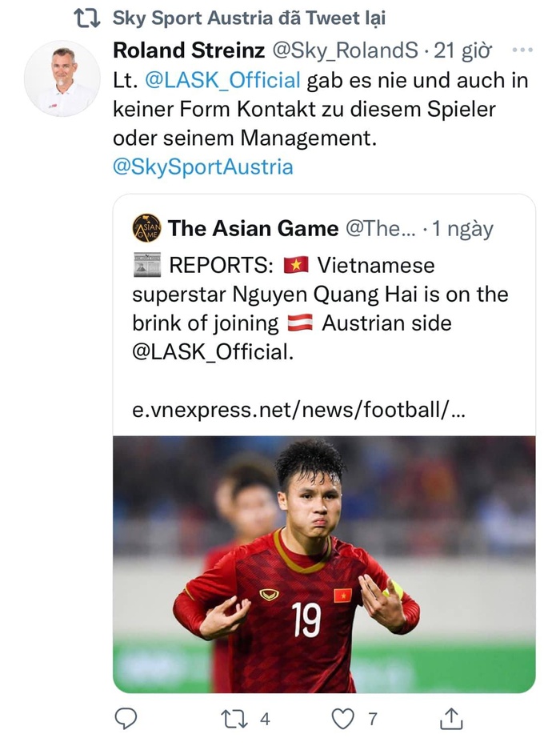This screenshot has height=750, width=560.
Task: Tap The Asian Game logo avatar
Action: [146, 228]
